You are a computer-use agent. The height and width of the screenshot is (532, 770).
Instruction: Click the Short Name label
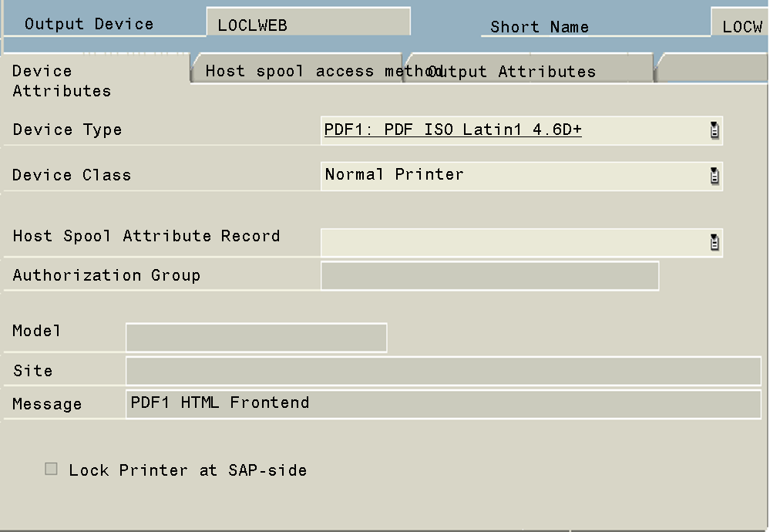[x=540, y=27]
